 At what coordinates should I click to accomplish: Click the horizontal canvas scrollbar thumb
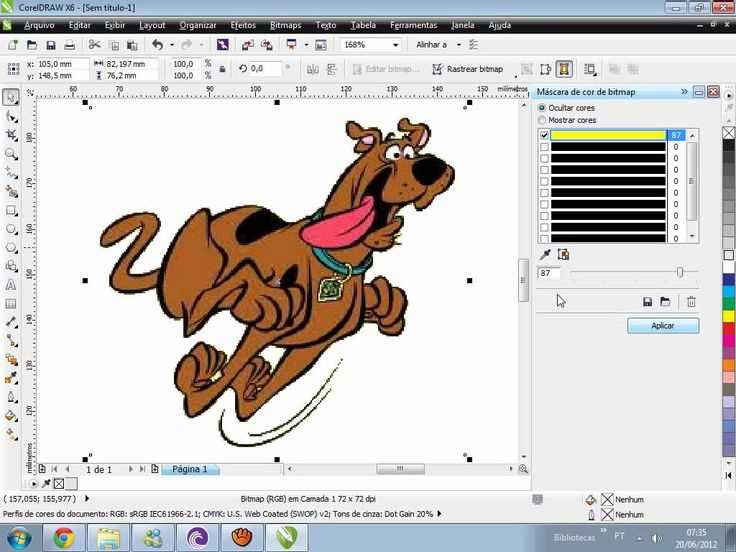coord(400,469)
